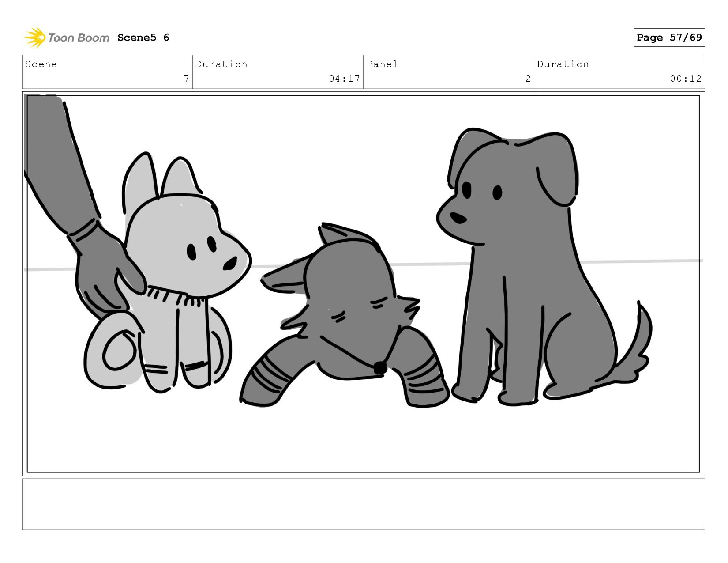Viewport: 728px width, 563px height.
Task: Click the storyboard panel drawing
Action: pos(363,283)
